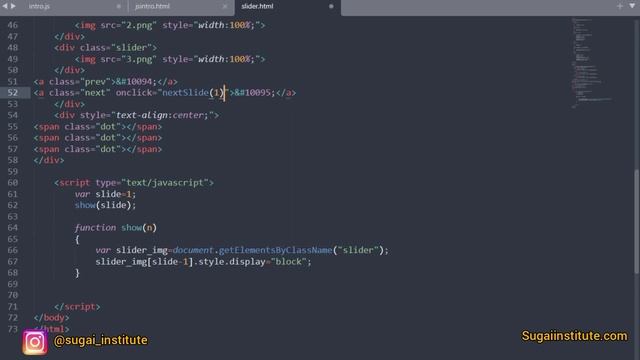The image size is (640, 360).
Task: Switch to the intro.js tab
Action: click(39, 7)
